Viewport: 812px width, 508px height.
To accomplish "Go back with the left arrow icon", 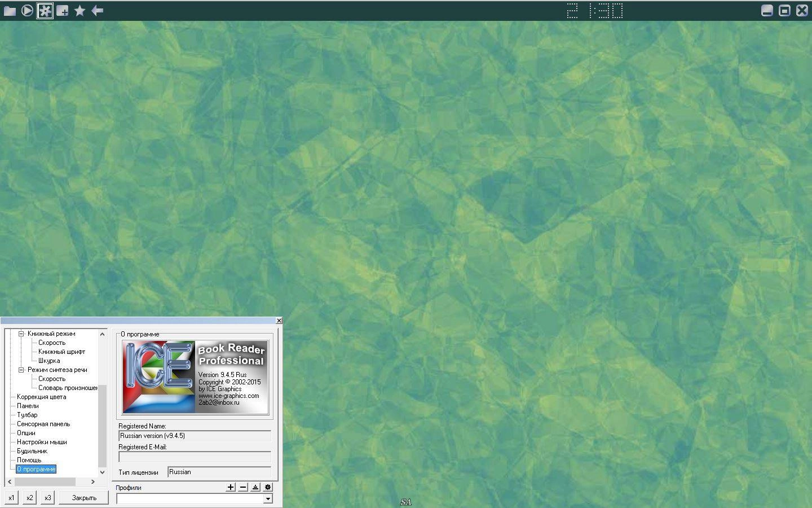I will click(98, 11).
